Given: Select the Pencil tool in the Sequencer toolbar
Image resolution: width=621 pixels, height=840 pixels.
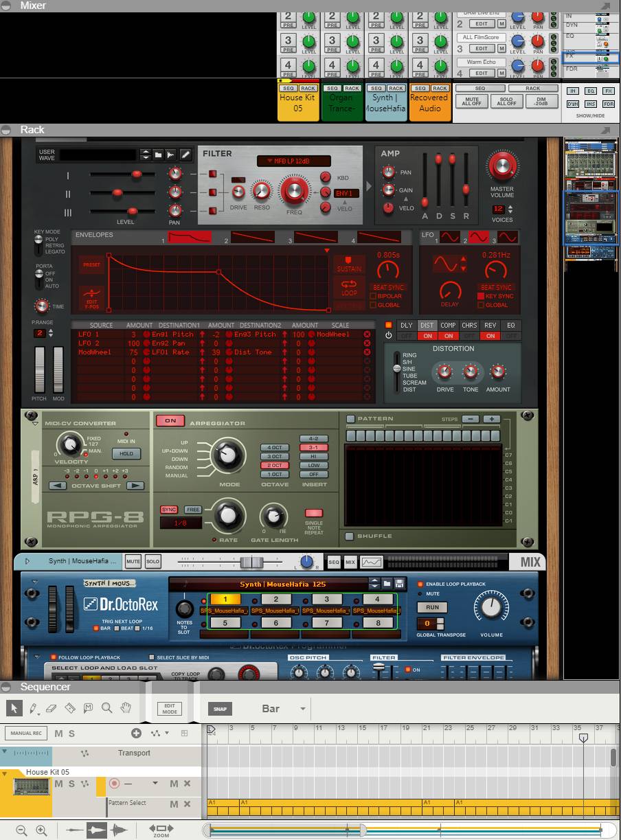Looking at the screenshot, I should pyautogui.click(x=33, y=708).
